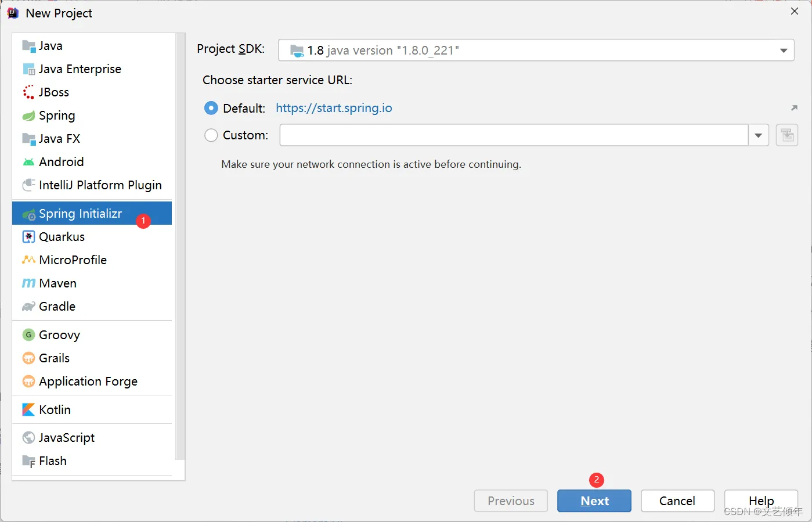Select Flash in the list
The width and height of the screenshot is (812, 522).
92,461
